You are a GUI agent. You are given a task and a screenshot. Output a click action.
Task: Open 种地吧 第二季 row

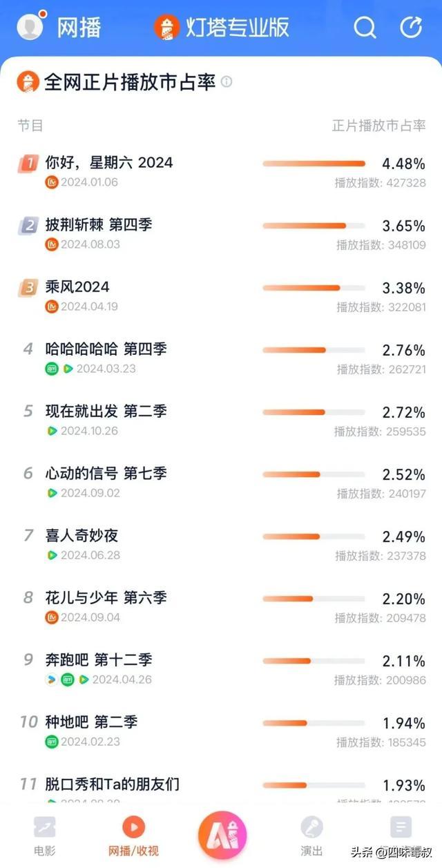pos(91,722)
